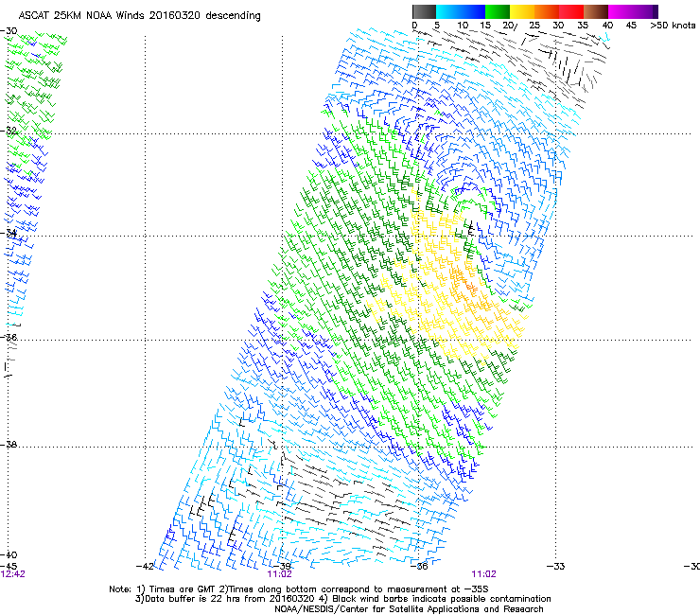The width and height of the screenshot is (700, 615).
Task: Click the -33 longitude label
Action: tap(556, 567)
